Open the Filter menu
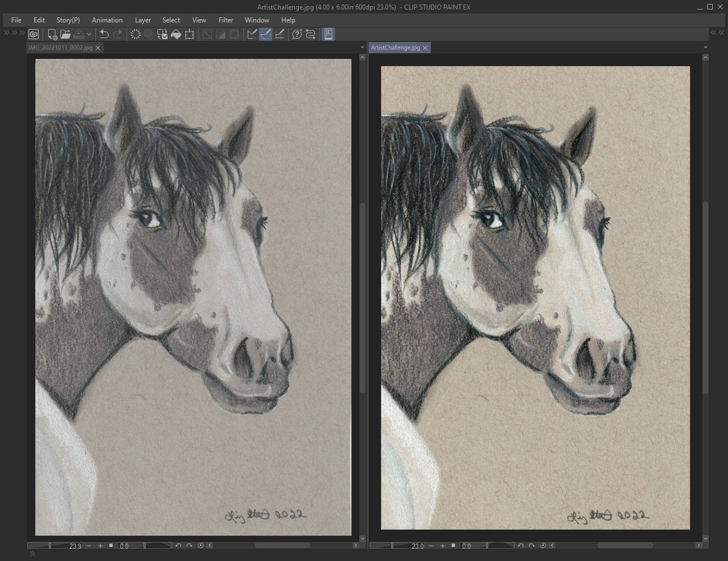This screenshot has height=561, width=728. point(226,20)
